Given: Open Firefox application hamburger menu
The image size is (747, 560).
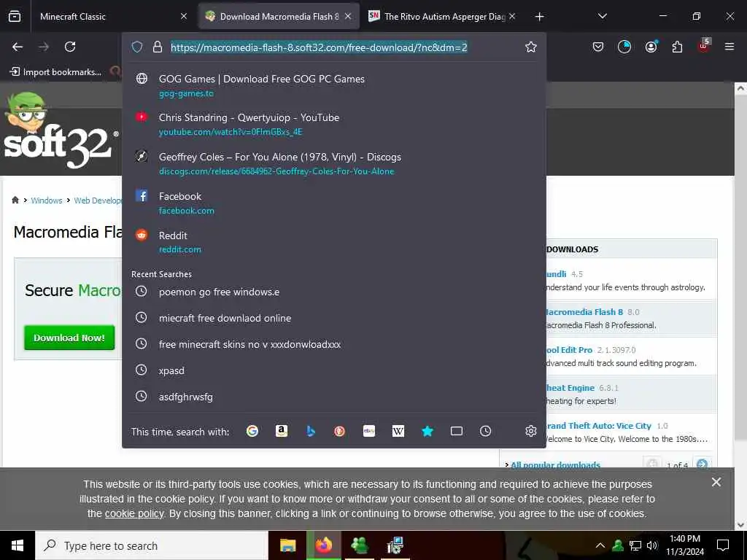Looking at the screenshot, I should click(729, 47).
